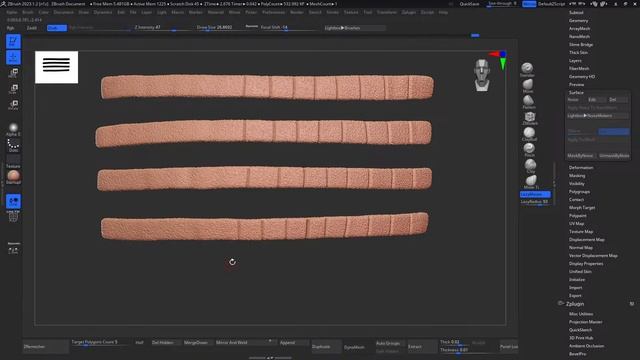Viewport: 640px width, 360px height.
Task: Open the Preferences menu
Action: [273, 12]
